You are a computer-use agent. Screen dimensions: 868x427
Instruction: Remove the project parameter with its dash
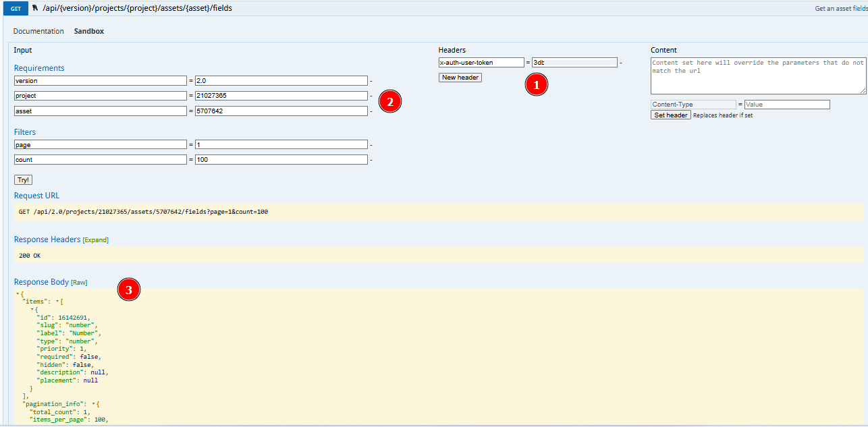click(371, 96)
